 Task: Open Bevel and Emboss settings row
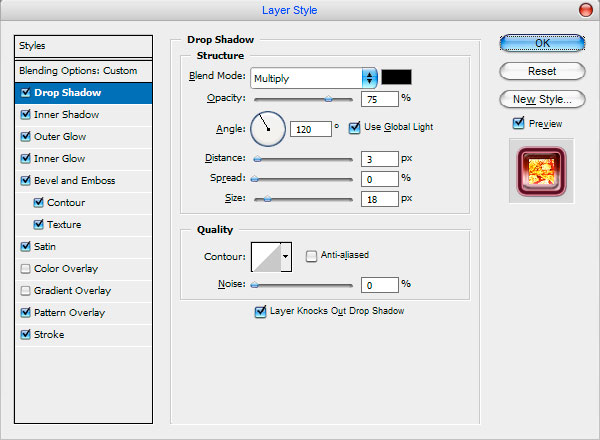click(83, 181)
